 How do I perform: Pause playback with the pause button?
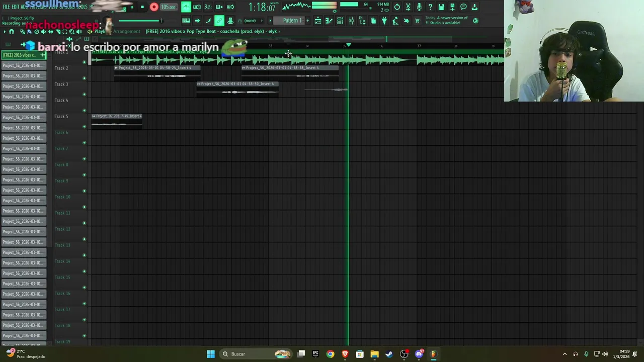(132, 7)
